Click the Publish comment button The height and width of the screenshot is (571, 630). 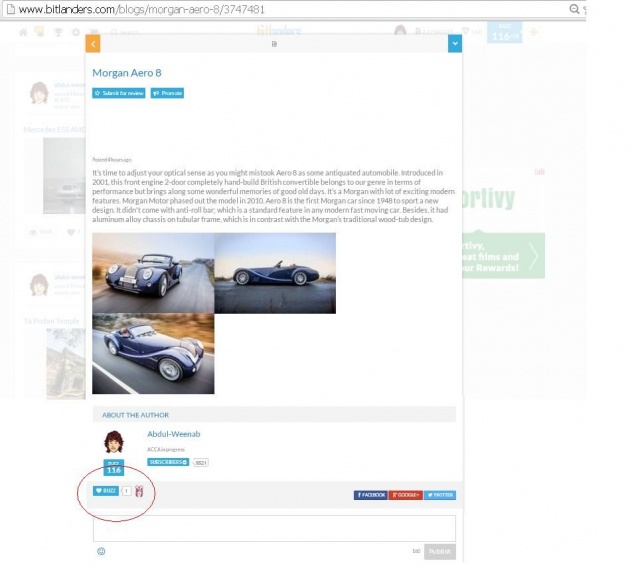[440, 551]
